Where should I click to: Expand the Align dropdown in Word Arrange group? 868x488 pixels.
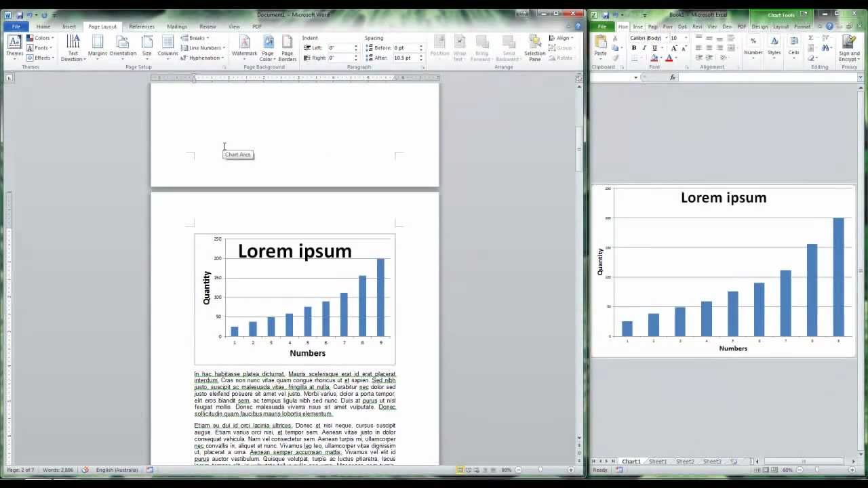[561, 38]
